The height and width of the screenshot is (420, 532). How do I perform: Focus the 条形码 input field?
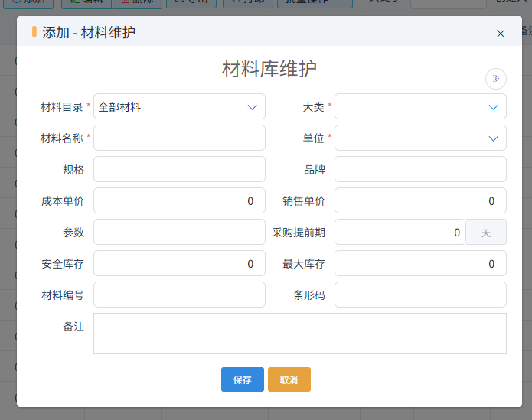tap(420, 295)
